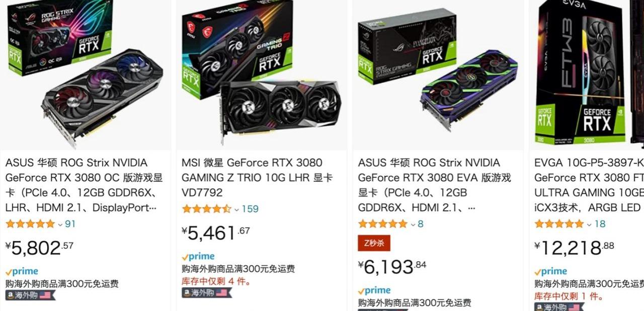Click the five-star rating of the EVGA card
Screen dimensions: 644x311
pyautogui.click(x=559, y=224)
